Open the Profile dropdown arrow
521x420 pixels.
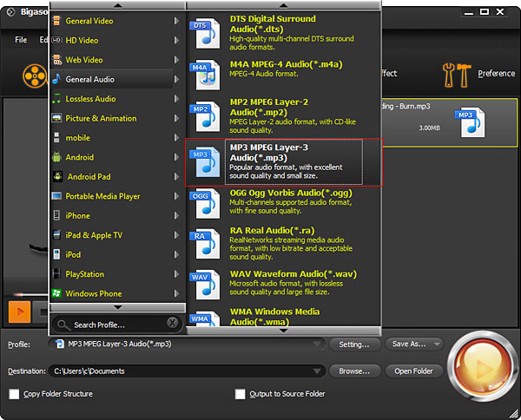click(x=317, y=344)
